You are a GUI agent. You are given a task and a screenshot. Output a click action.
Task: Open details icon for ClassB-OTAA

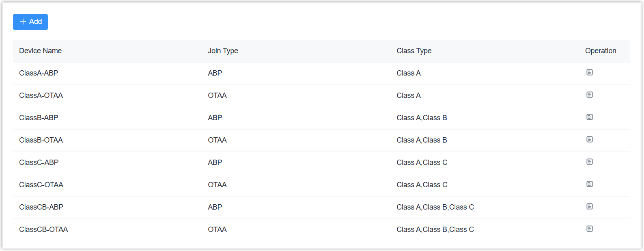(x=590, y=139)
